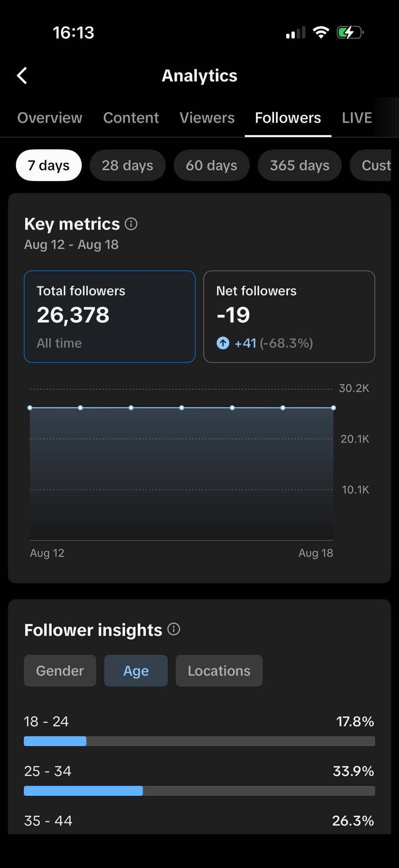The height and width of the screenshot is (868, 399).
Task: Select the 28 days range chip
Action: click(127, 165)
